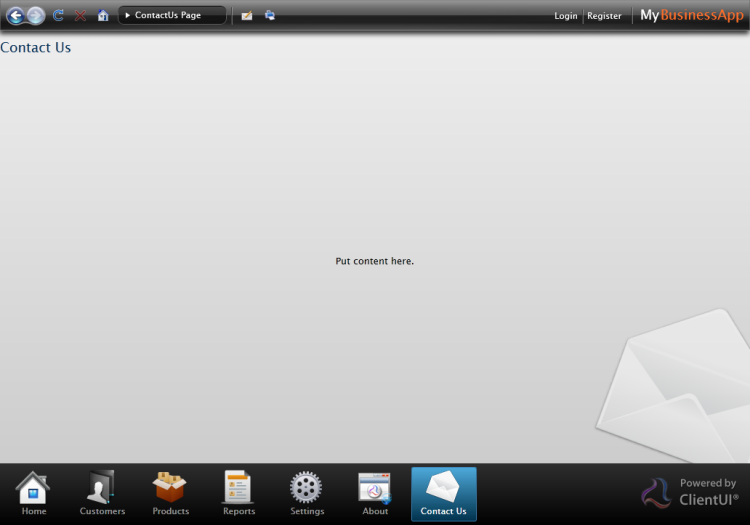Click the print toolbar icon
Screen dimensions: 750x525
coord(270,15)
